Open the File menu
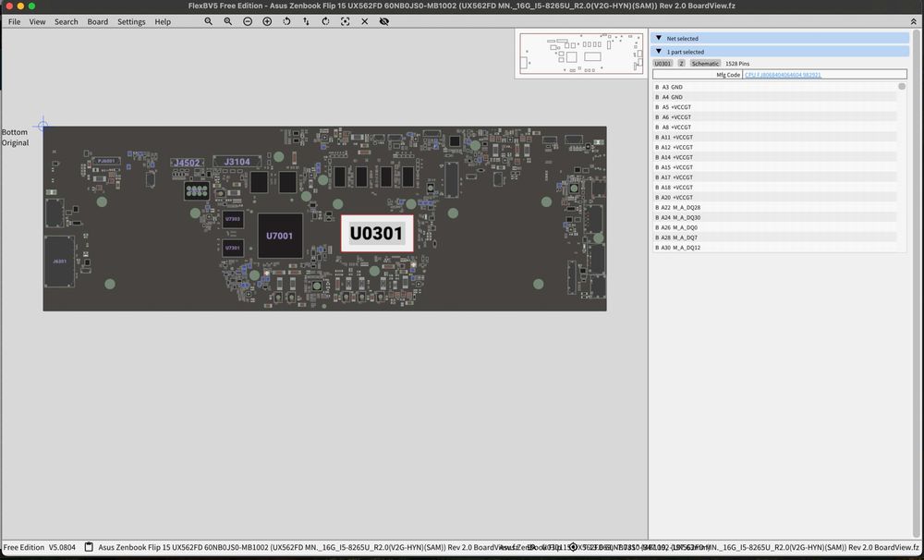This screenshot has height=560, width=924. (14, 21)
